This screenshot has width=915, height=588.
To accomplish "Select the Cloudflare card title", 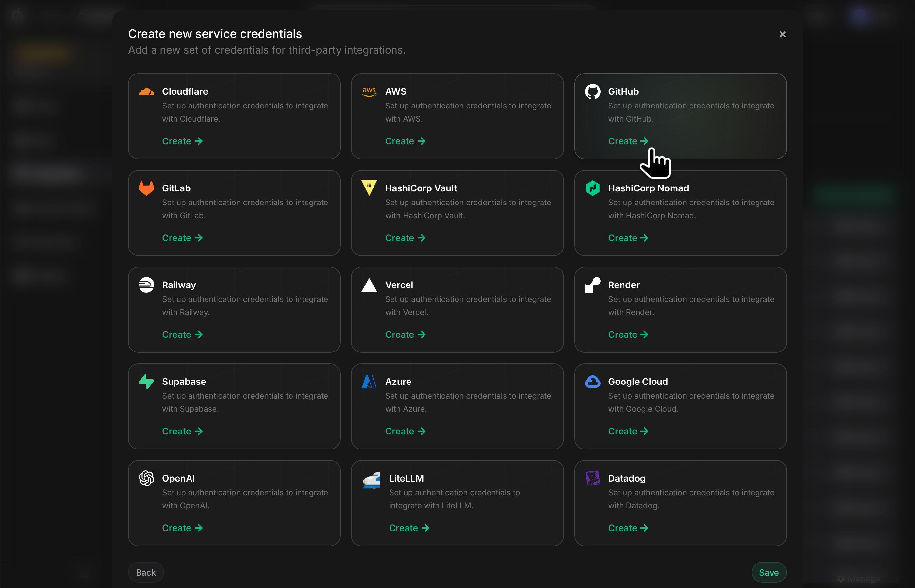I will 185,92.
